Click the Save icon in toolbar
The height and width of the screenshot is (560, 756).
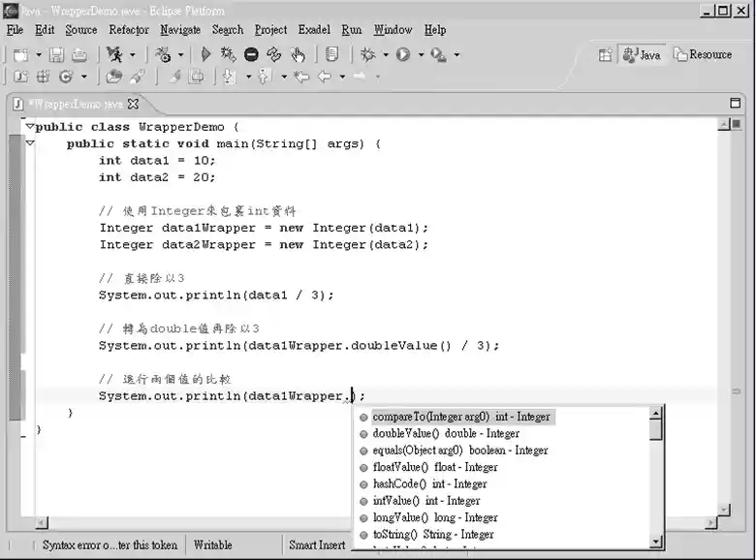tap(56, 55)
